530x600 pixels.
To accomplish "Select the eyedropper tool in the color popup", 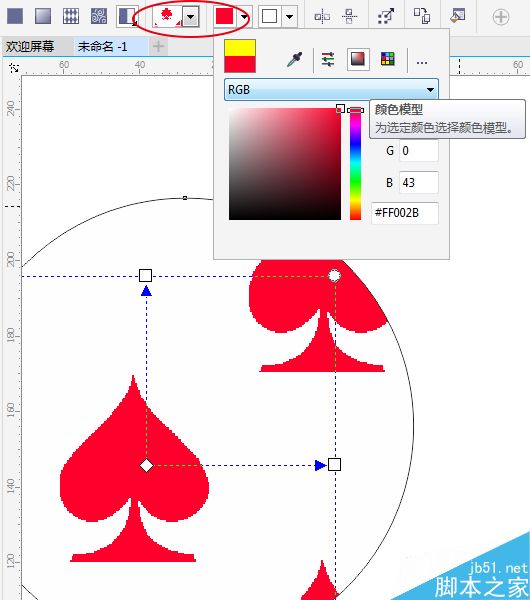I will click(294, 60).
